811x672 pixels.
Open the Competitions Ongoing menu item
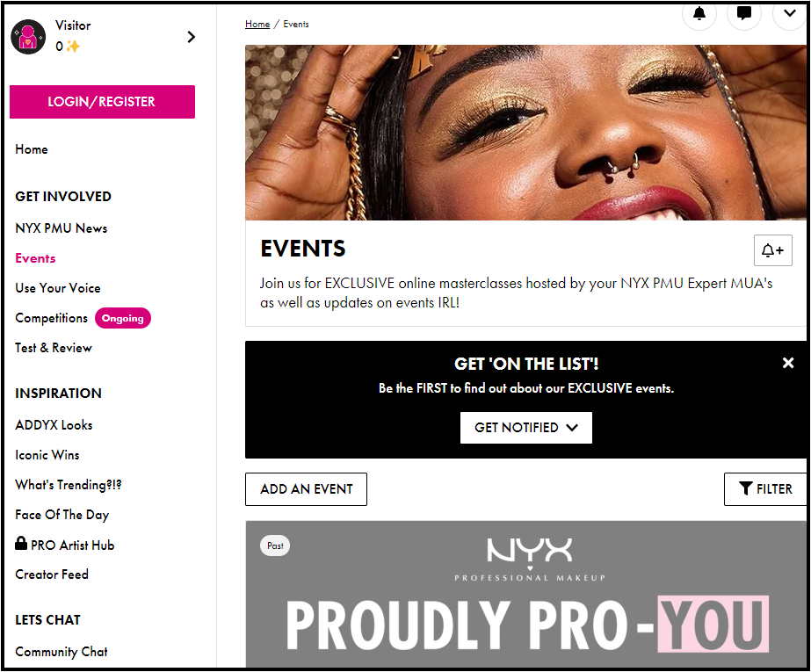click(83, 318)
